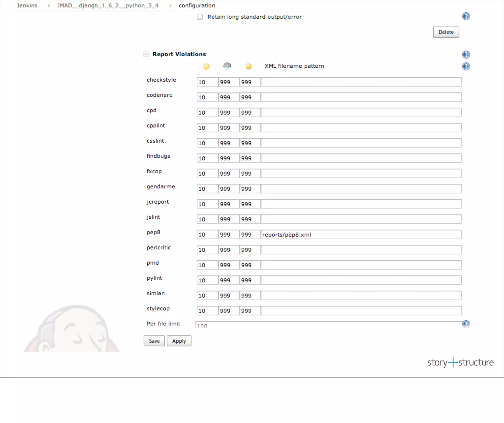Click codenarc stormy threshold field
Image resolution: width=504 pixels, height=423 pixels.
click(229, 97)
